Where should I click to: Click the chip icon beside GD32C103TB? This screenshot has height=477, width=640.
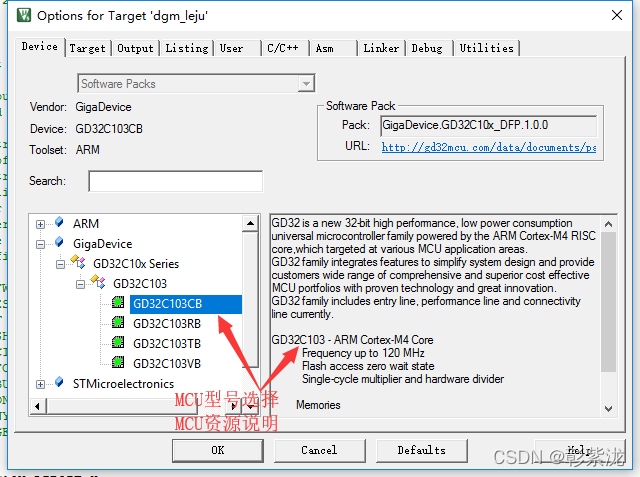(x=118, y=342)
